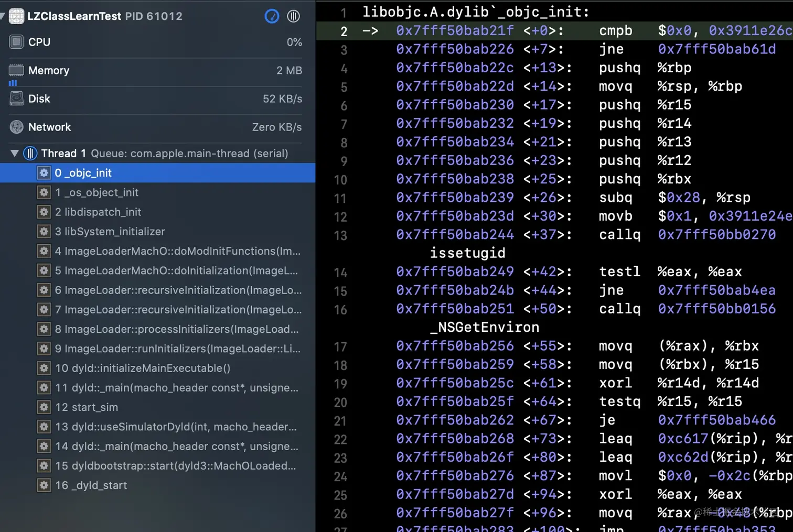Collapse the Thread 1 disclosure triangle

[15, 154]
